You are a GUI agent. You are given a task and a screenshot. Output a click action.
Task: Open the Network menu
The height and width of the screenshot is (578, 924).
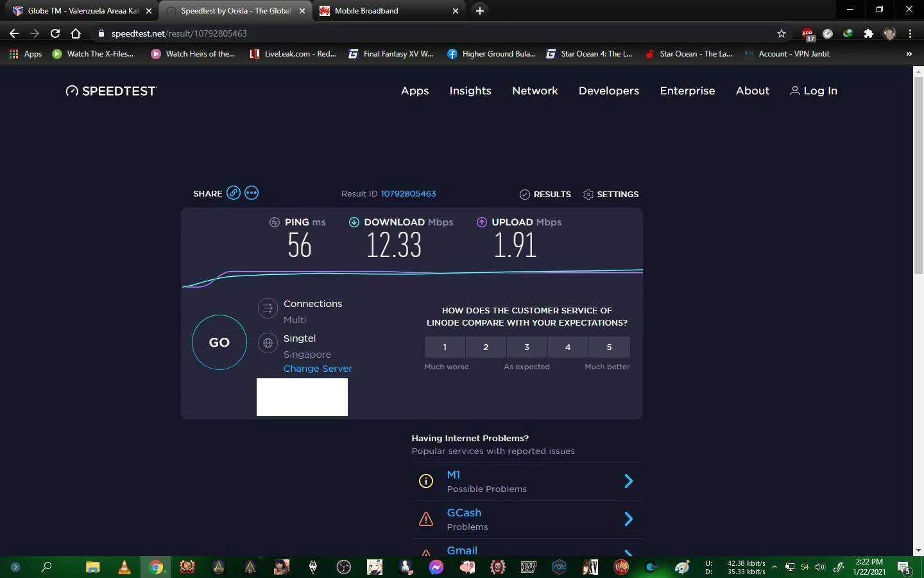[535, 91]
